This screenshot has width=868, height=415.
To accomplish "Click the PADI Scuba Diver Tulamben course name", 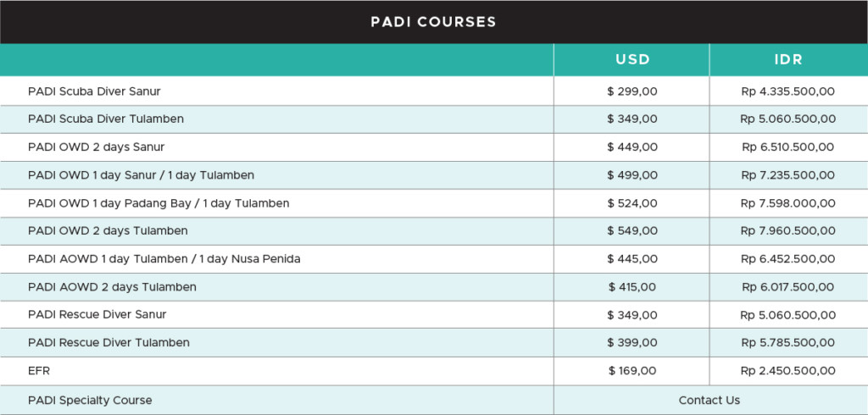I will tap(106, 119).
